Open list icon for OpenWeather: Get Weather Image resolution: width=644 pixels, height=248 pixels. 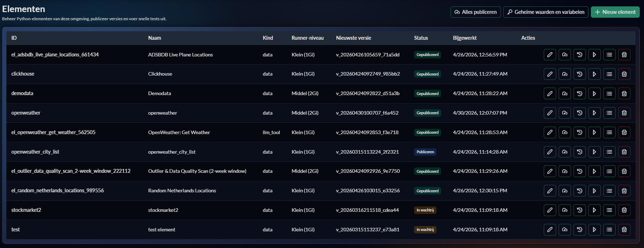(x=609, y=132)
